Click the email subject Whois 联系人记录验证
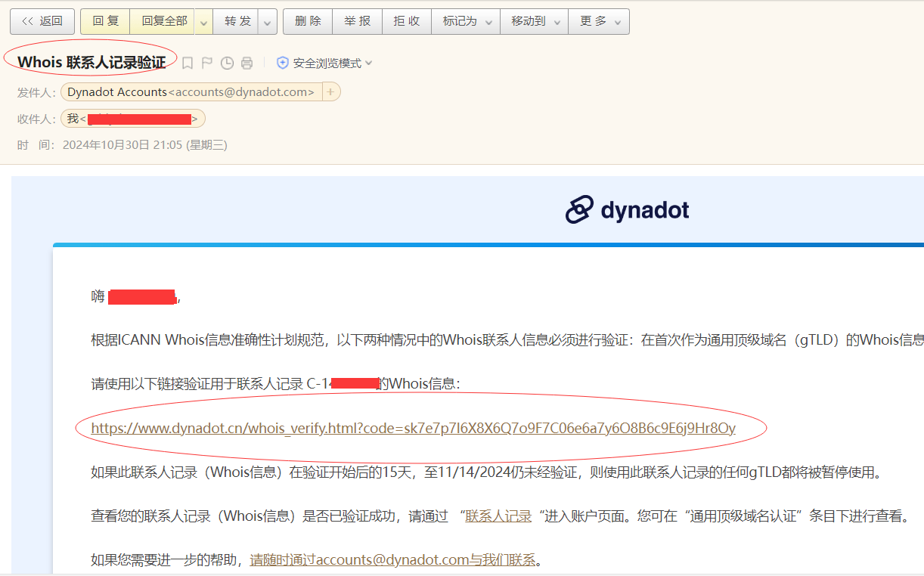This screenshot has height=576, width=924. click(x=91, y=62)
